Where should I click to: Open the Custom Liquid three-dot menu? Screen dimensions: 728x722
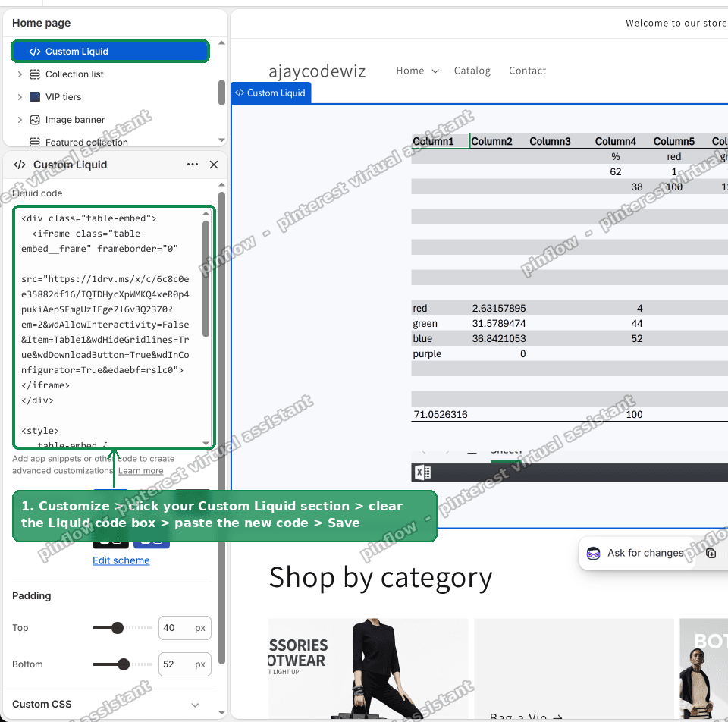(x=192, y=165)
